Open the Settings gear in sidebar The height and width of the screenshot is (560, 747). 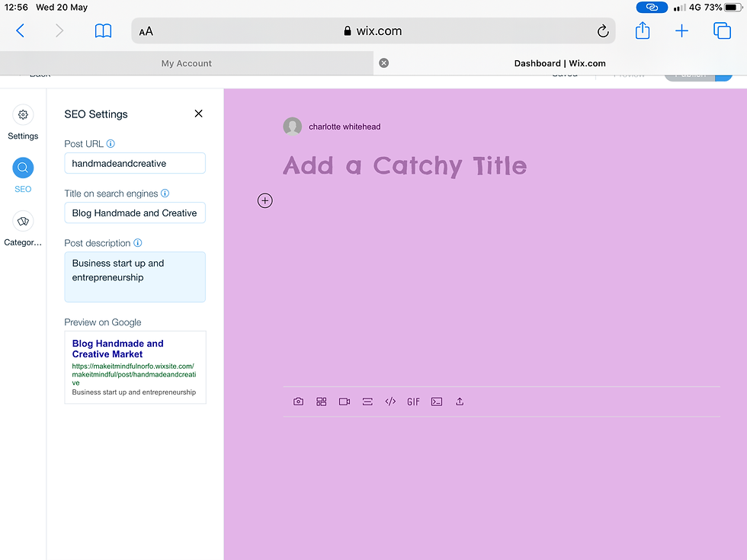[x=23, y=115]
